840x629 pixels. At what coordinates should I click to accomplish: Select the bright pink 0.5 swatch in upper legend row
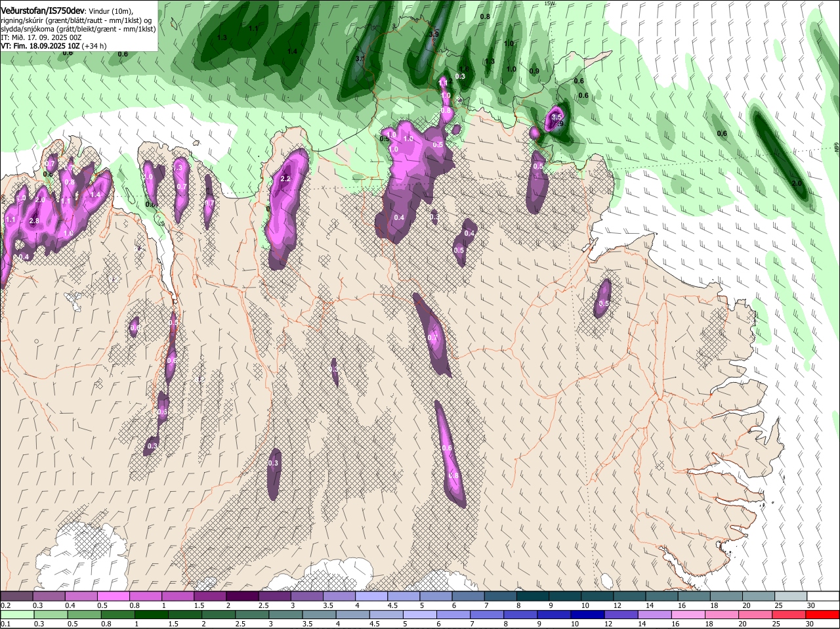tap(113, 596)
